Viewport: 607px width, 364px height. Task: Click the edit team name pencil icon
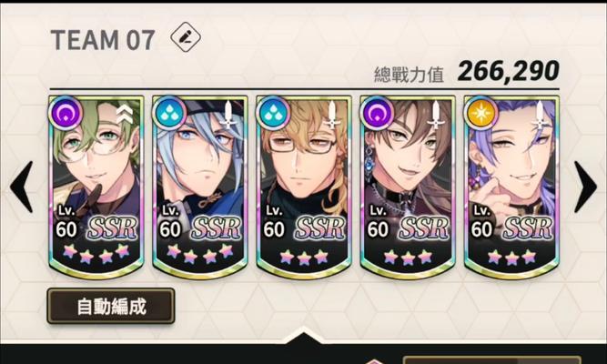[x=186, y=36]
